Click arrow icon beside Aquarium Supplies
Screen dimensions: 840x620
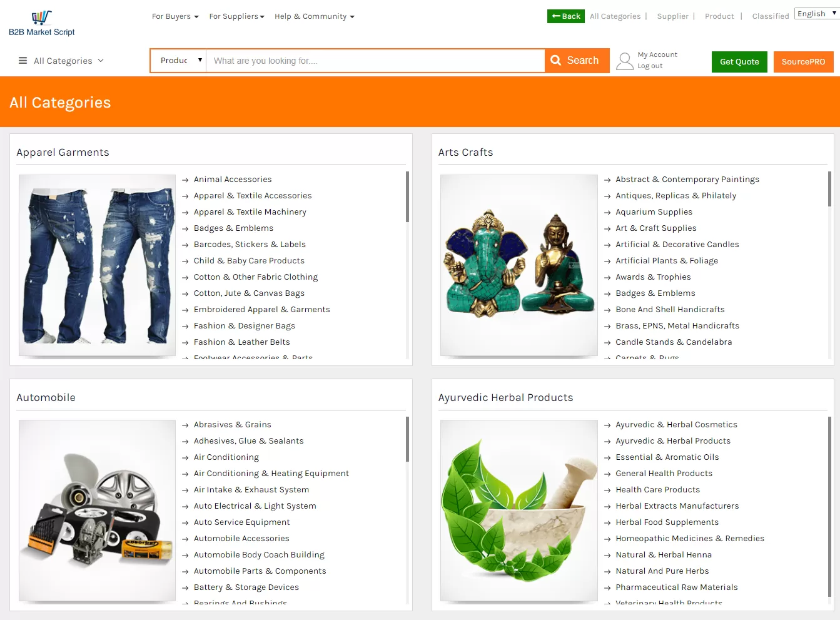pos(607,213)
